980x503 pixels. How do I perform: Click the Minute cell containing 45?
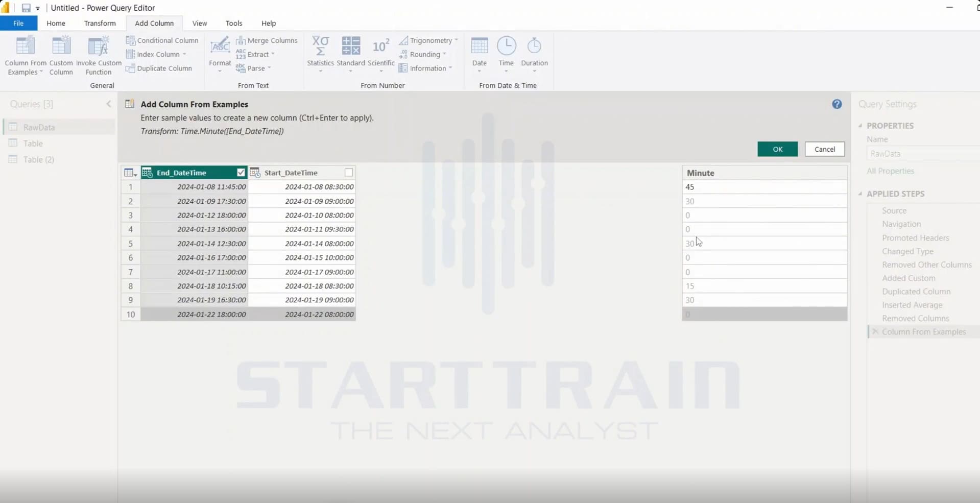[764, 187]
